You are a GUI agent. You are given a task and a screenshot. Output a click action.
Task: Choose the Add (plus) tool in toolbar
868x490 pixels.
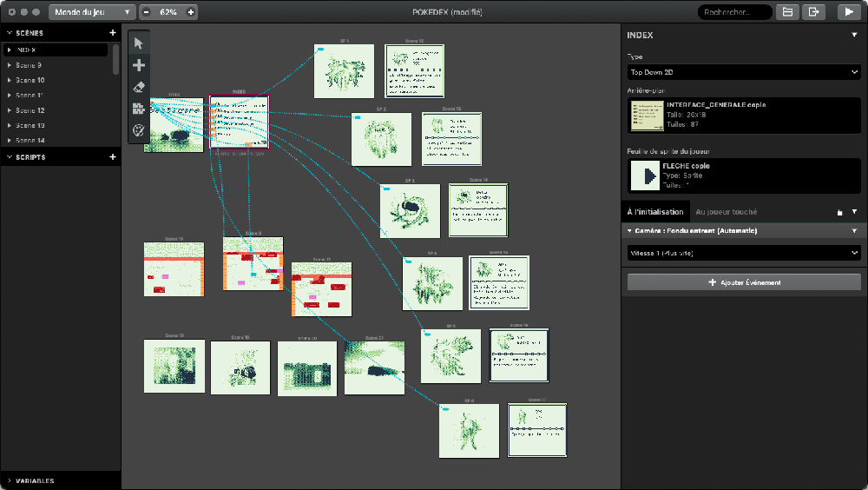[139, 65]
